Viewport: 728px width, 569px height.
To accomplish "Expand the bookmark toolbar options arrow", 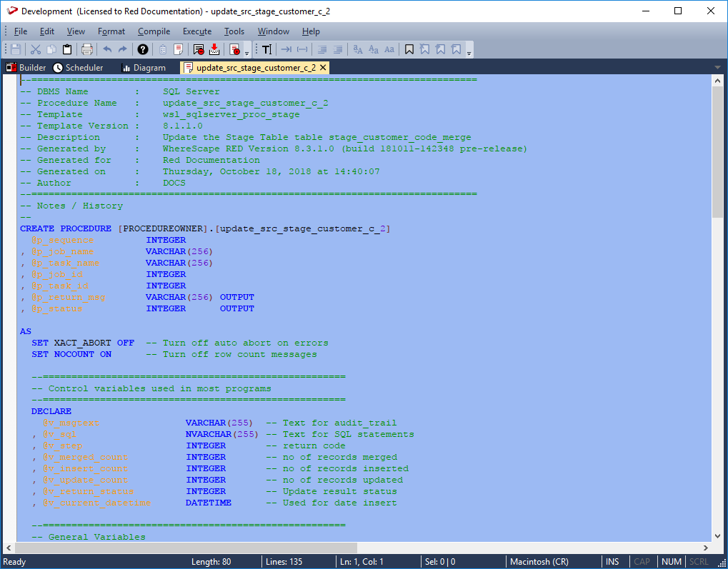I will (x=469, y=51).
